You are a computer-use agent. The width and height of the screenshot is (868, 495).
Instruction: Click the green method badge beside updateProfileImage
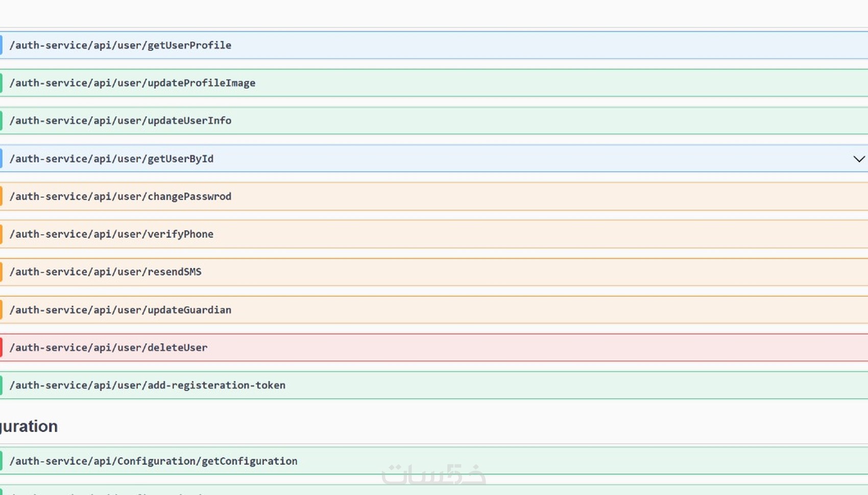[1, 83]
